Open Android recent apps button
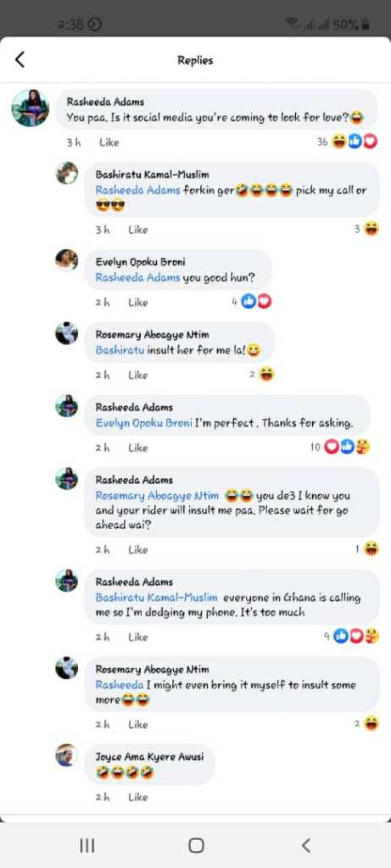391x868 pixels. 87,845
